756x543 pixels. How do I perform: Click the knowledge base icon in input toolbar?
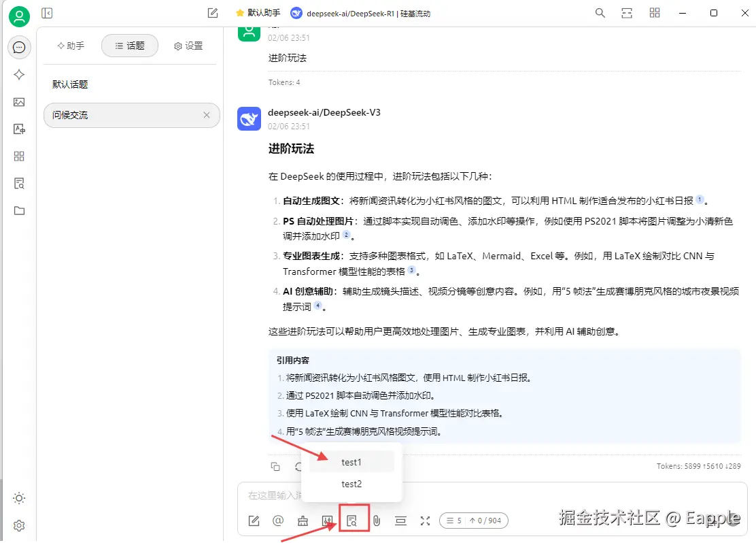[352, 521]
